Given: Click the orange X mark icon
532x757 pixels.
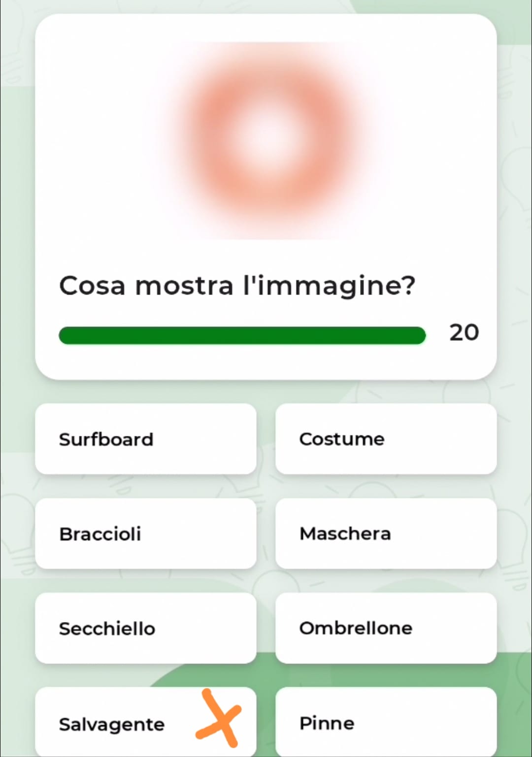Looking at the screenshot, I should 219,718.
